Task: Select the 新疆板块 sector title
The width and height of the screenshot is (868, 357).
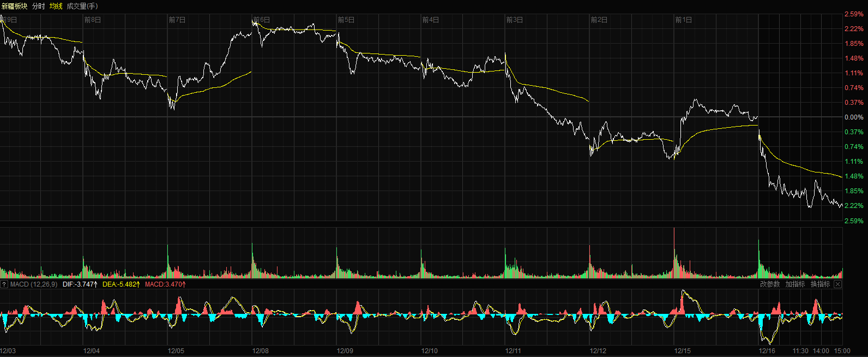Action: click(x=15, y=6)
